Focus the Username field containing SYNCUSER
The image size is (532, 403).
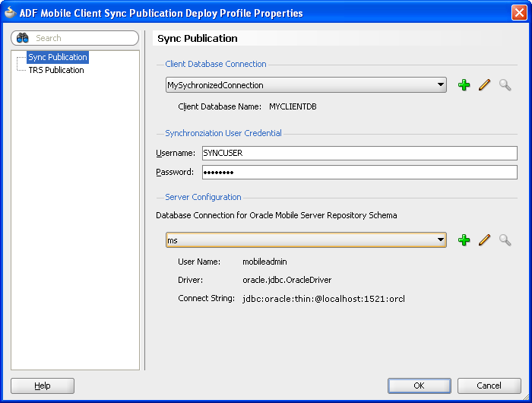pos(359,153)
